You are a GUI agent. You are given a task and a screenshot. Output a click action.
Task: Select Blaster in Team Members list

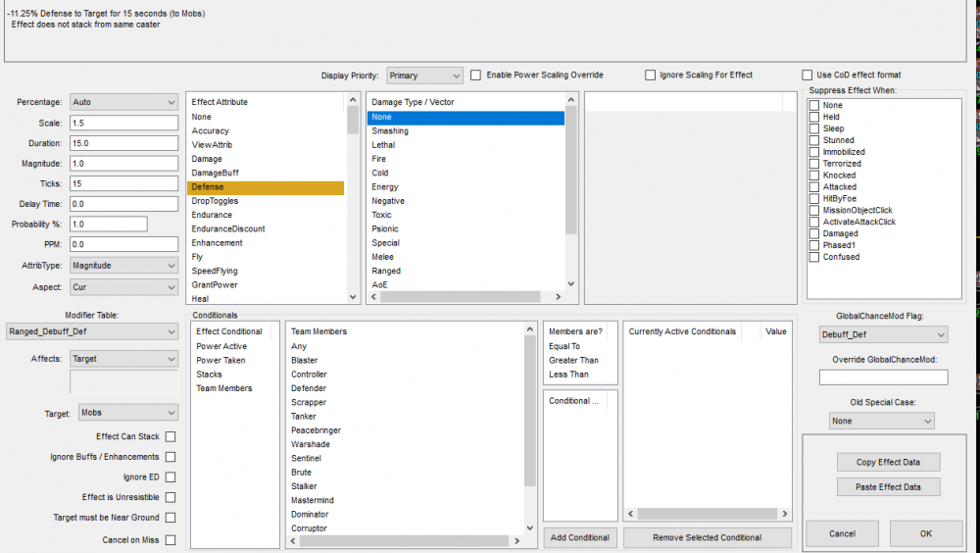click(x=304, y=360)
